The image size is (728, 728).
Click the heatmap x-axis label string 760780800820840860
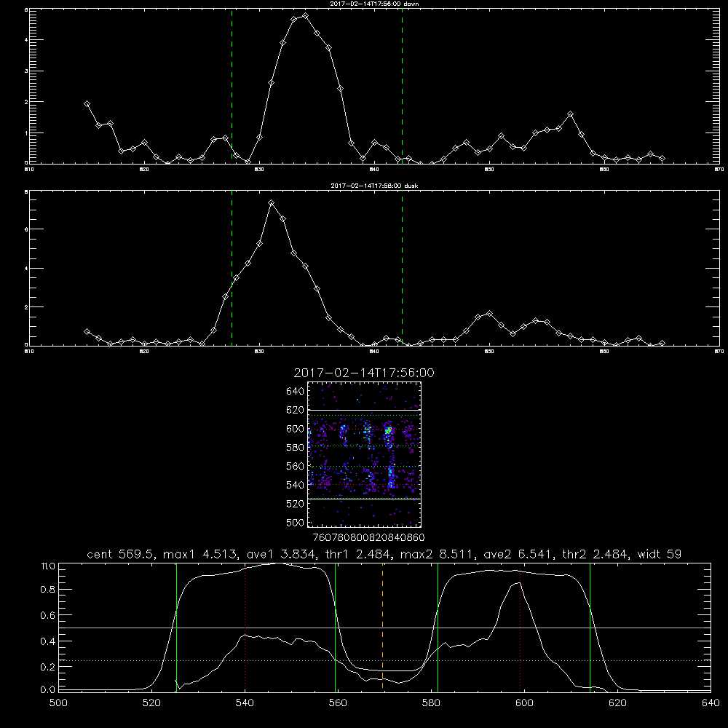pyautogui.click(x=368, y=538)
